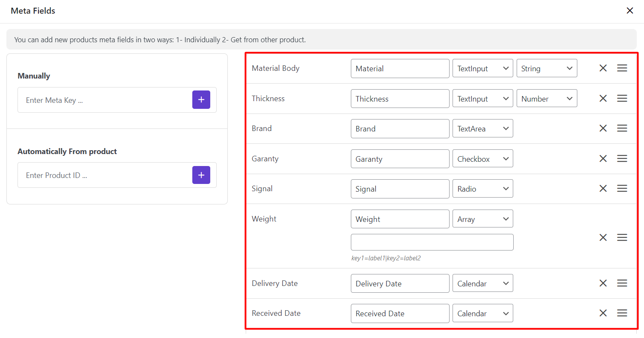Delete the Received Date meta field

[x=603, y=313]
